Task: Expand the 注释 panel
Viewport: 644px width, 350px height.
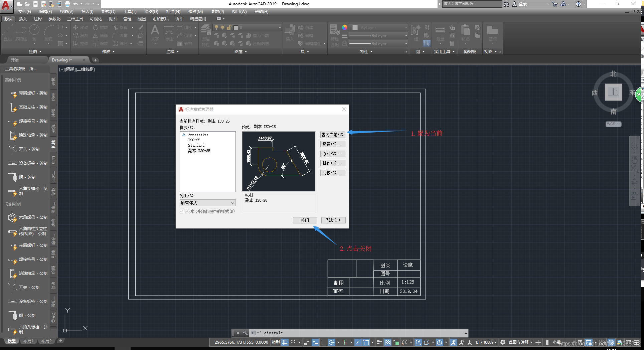Action: tap(172, 51)
